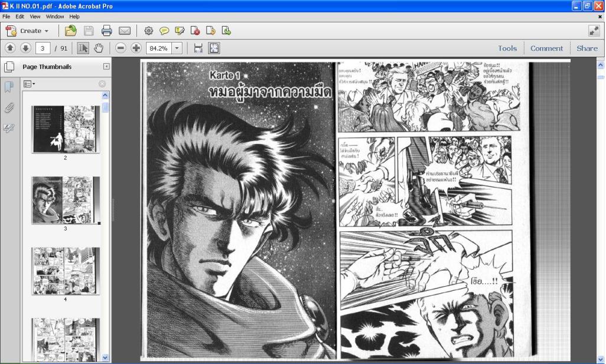Open thumbnail options dropdown menu
This screenshot has height=364, width=606.
coord(29,84)
